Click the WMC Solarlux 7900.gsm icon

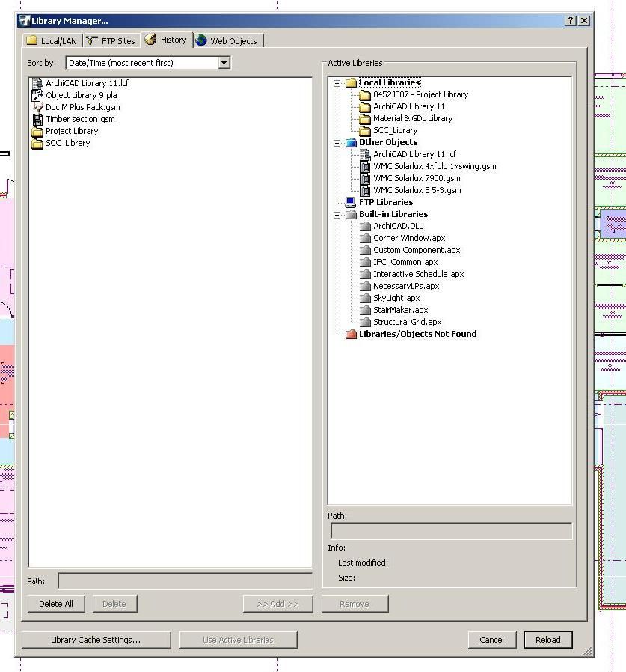[365, 178]
